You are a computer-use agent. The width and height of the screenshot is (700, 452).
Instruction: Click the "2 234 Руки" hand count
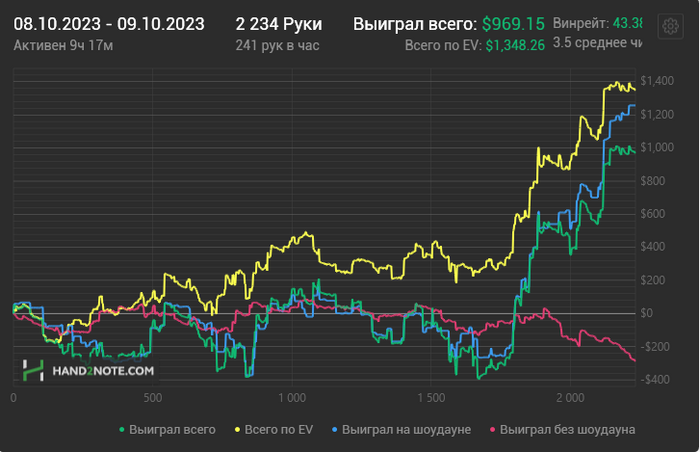point(279,24)
